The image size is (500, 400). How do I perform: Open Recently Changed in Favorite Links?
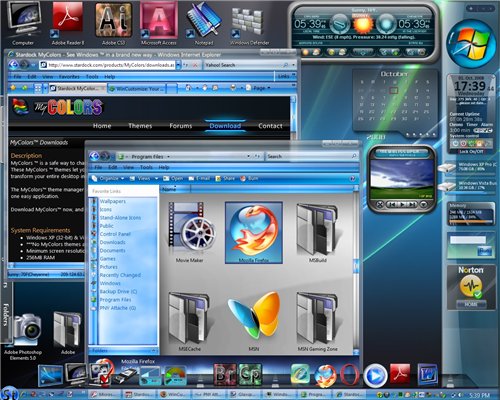pyautogui.click(x=120, y=275)
